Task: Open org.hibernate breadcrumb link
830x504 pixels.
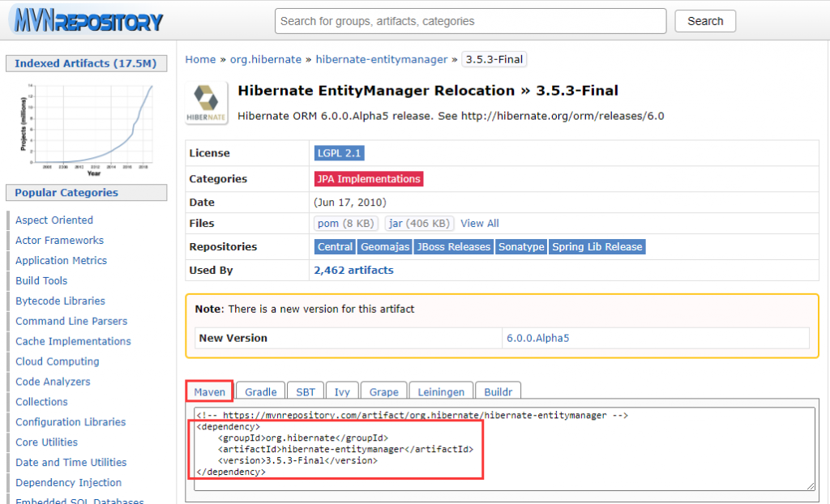Action: [x=266, y=59]
